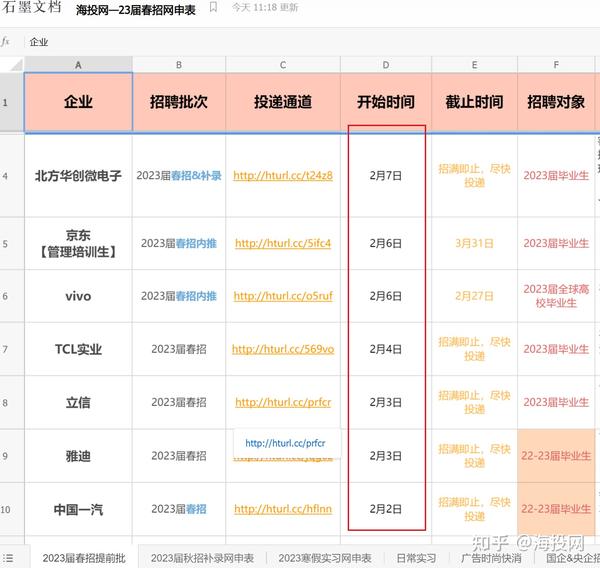Click the link tooltip popup http://hturl.cc/prfcr
The image size is (600, 568).
[x=285, y=443]
